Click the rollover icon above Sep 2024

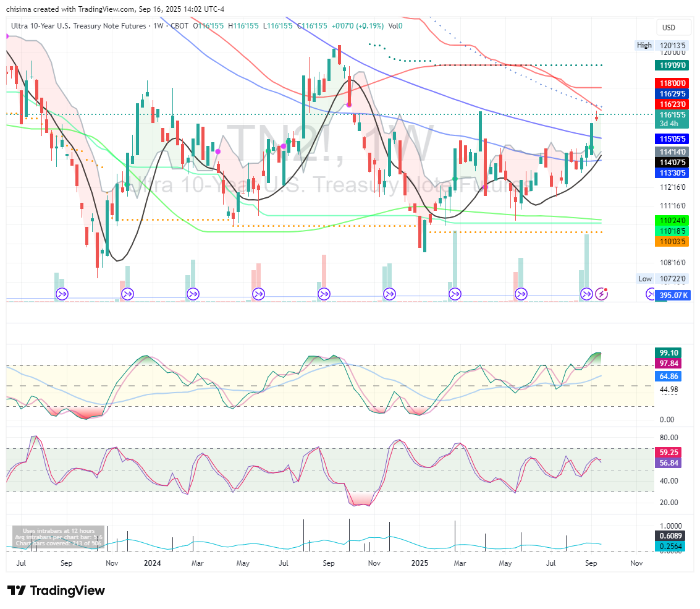324,294
